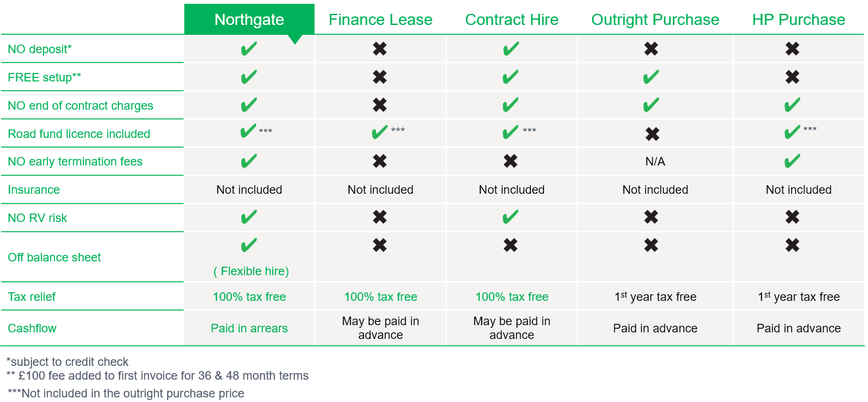Image resolution: width=868 pixels, height=402 pixels.
Task: Select the Northgate column header
Action: [249, 20]
